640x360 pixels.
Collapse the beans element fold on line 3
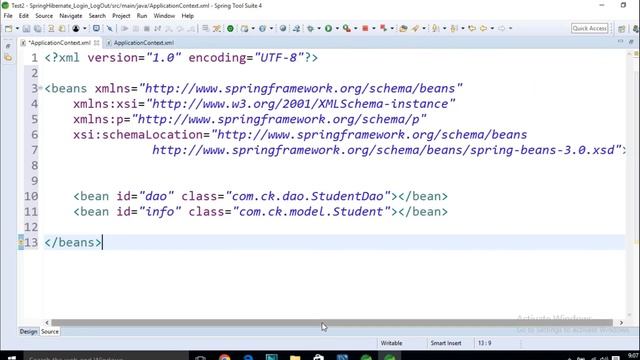40,88
